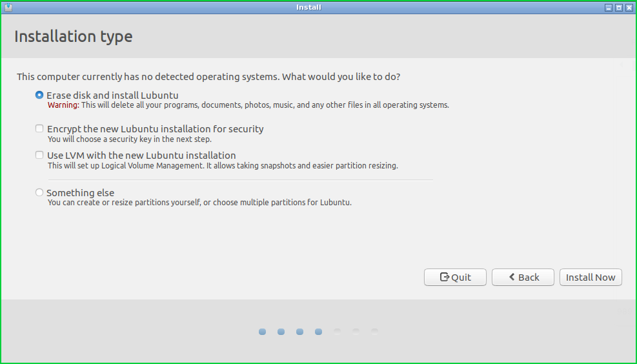Click the Logical Volume Management description text
Viewport: 637px width, 364px height.
[x=223, y=166]
